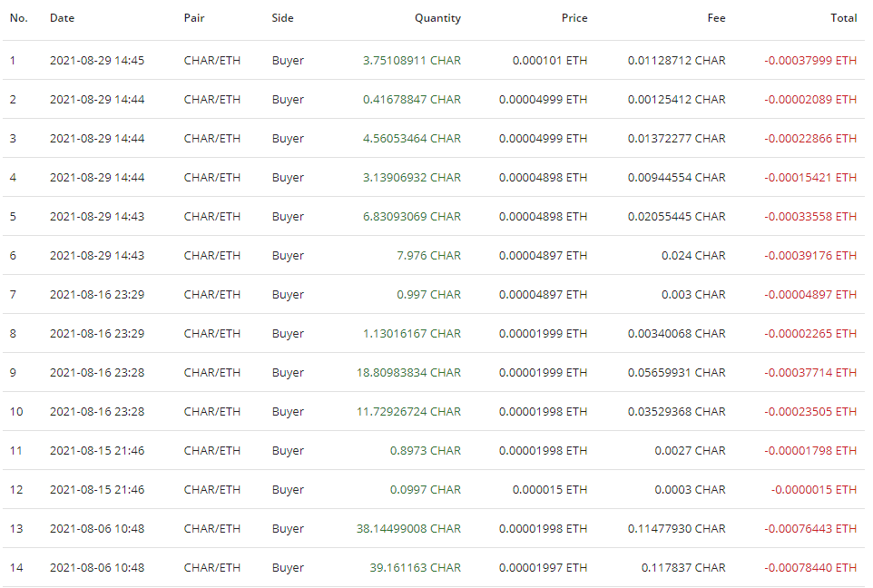This screenshot has height=588, width=873.
Task: Select quantity 0.997 CHAR
Action: 428,294
